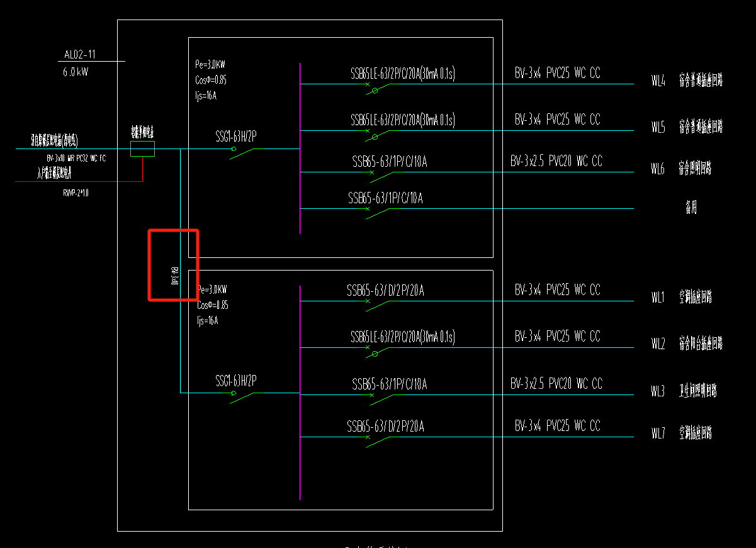Image resolution: width=756 pixels, height=548 pixels.
Task: Click the 智能单相电表 label above the meter
Action: pos(142,133)
